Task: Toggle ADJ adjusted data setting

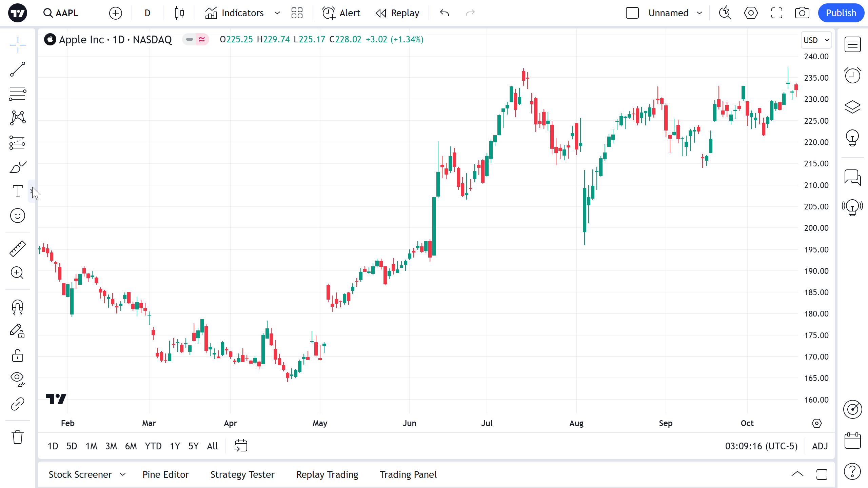Action: 820,446
